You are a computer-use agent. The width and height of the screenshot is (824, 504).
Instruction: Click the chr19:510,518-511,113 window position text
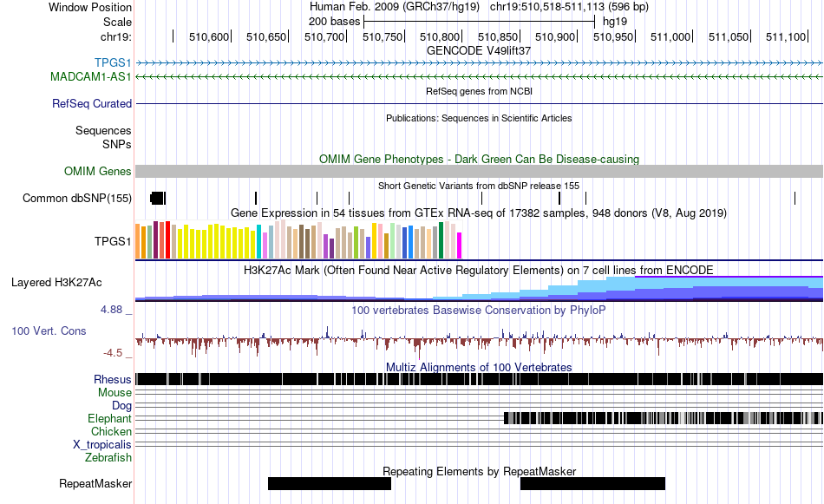click(569, 7)
